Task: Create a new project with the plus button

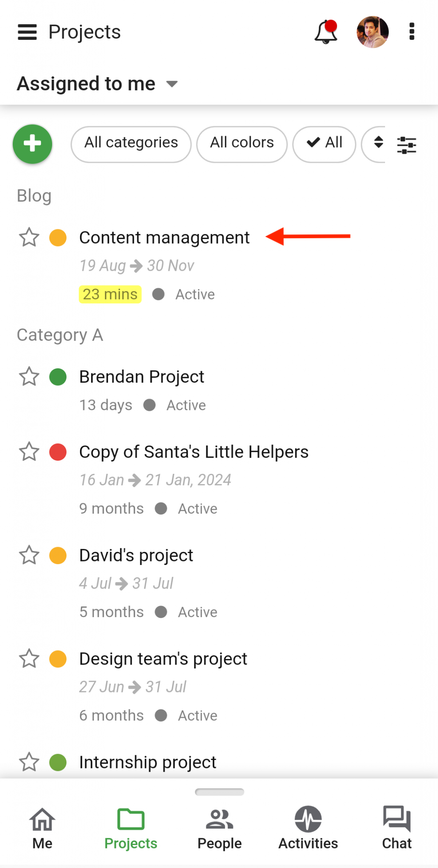Action: pyautogui.click(x=32, y=144)
